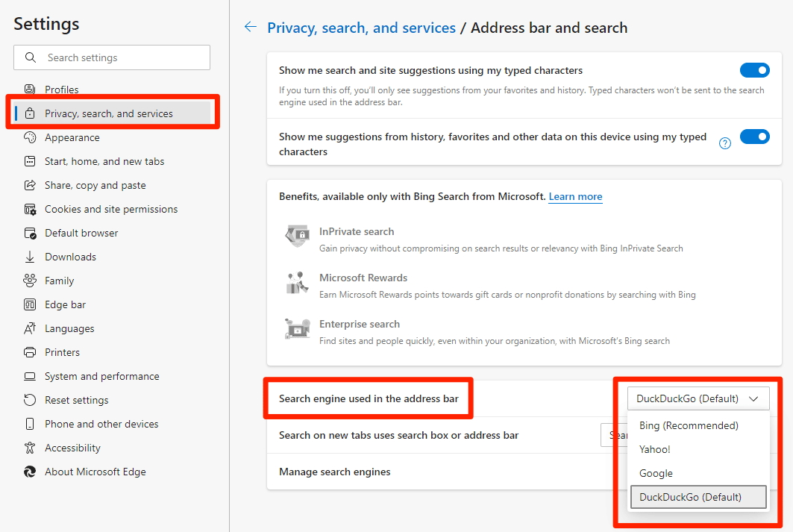Click the help question mark icon
The width and height of the screenshot is (793, 532).
(x=724, y=143)
